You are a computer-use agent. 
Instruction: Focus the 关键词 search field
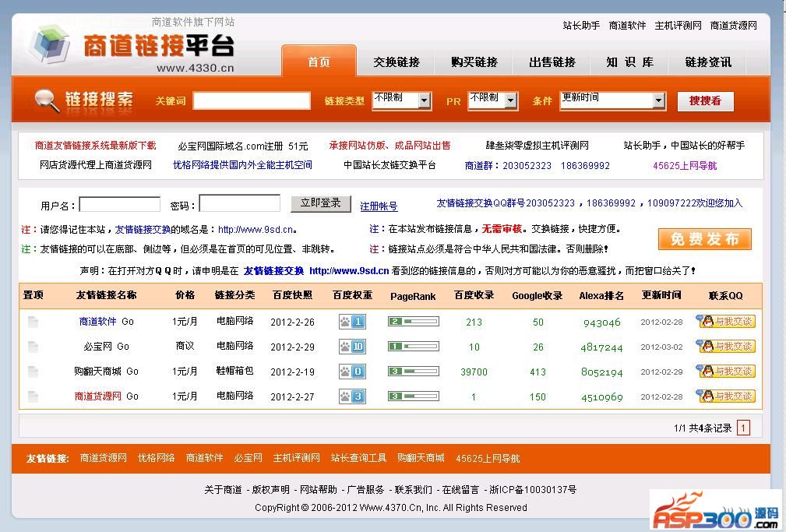(252, 100)
